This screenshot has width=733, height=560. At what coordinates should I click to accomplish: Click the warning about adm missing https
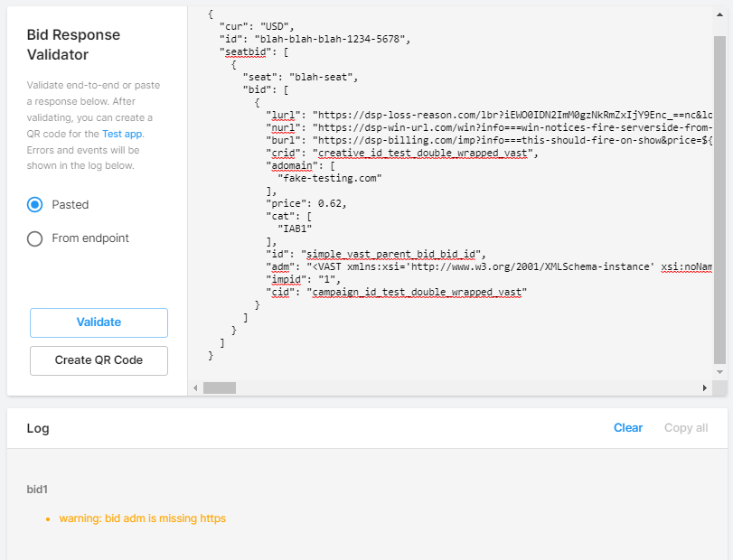(x=142, y=518)
